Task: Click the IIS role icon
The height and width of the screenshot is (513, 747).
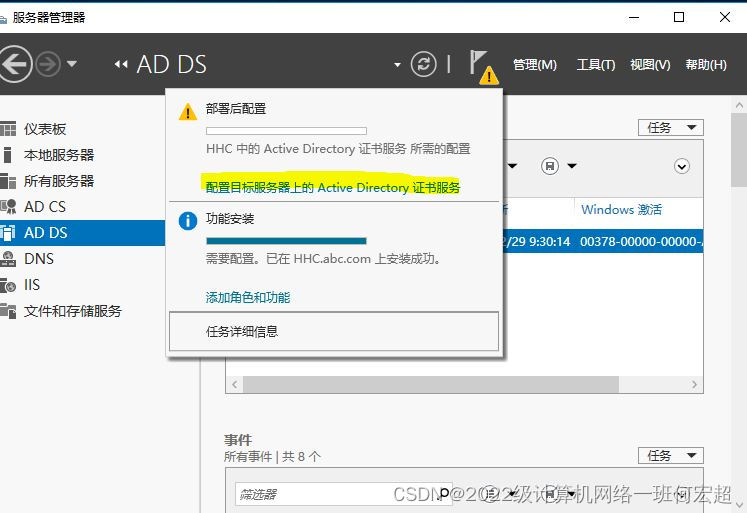Action: coord(8,285)
